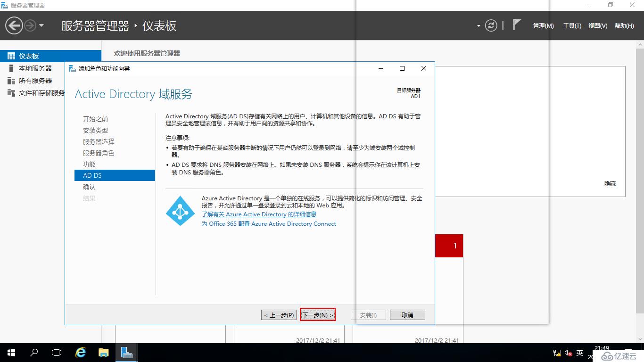Go to 服务器角色 wizard step
The image size is (644, 362).
pyautogui.click(x=99, y=153)
